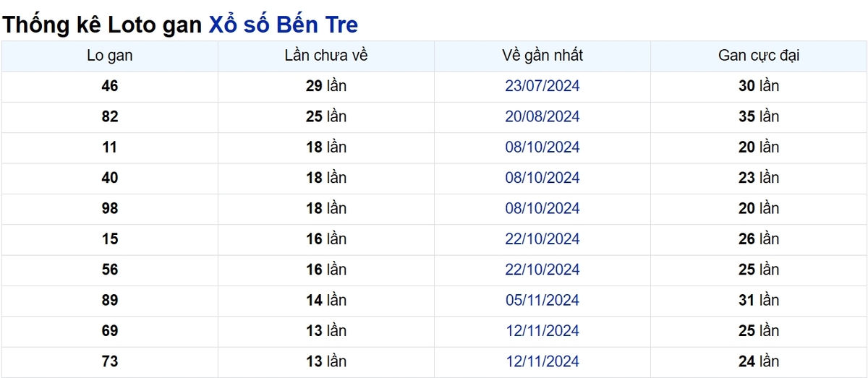
Task: Select lo gan number 82
Action: point(110,116)
